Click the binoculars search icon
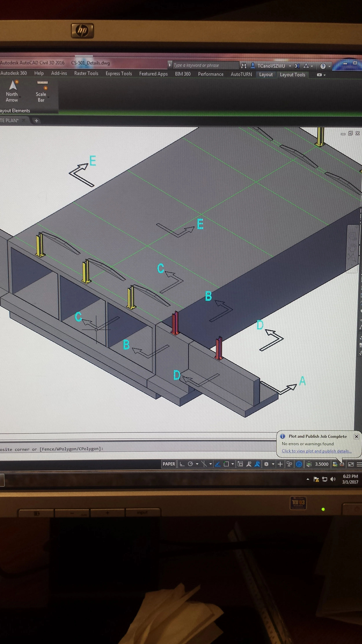 coord(244,66)
